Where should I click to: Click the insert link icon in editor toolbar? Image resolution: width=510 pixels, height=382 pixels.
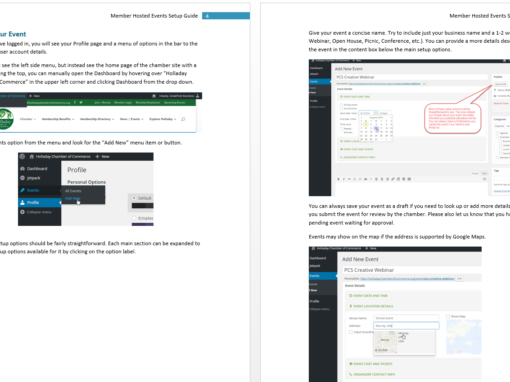point(393,179)
